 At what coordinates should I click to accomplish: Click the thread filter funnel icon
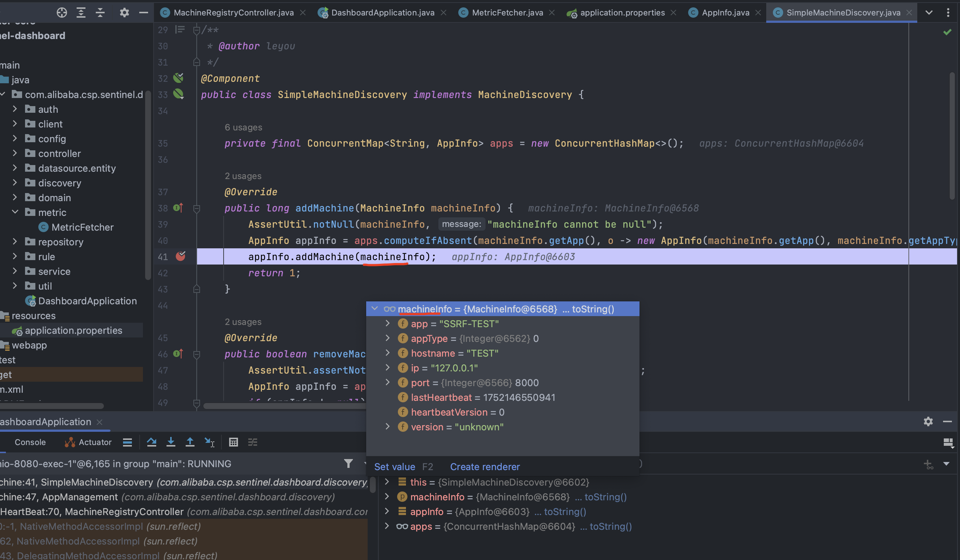click(x=348, y=463)
